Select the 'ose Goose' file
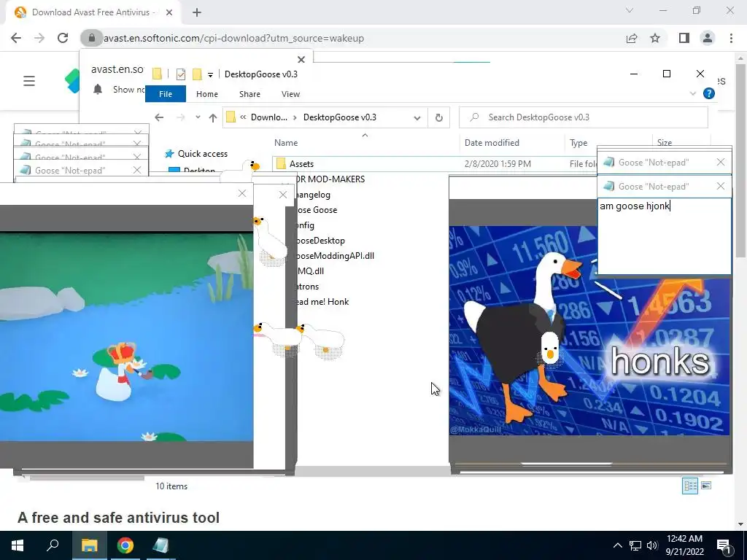Screen dimensions: 747x560 click(317, 210)
